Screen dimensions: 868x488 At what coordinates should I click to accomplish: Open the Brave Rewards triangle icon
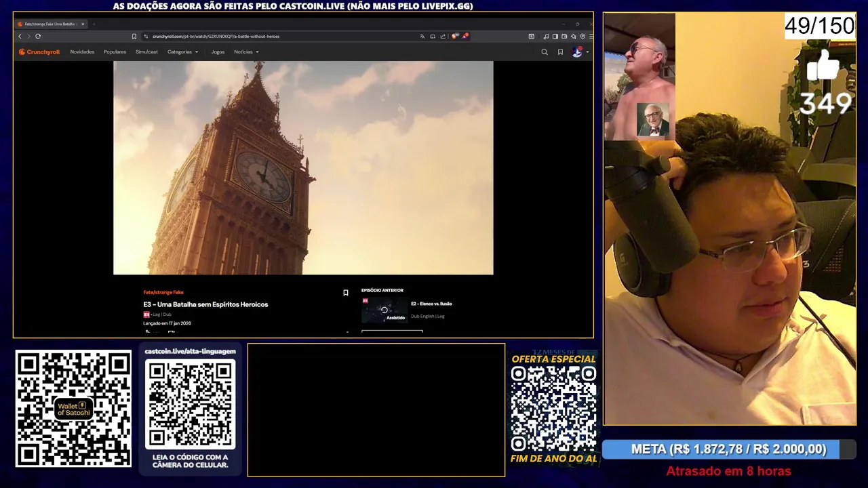click(466, 36)
